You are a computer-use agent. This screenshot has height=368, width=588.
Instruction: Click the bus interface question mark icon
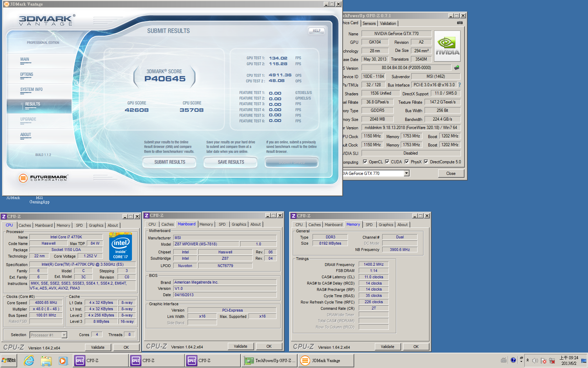460,85
